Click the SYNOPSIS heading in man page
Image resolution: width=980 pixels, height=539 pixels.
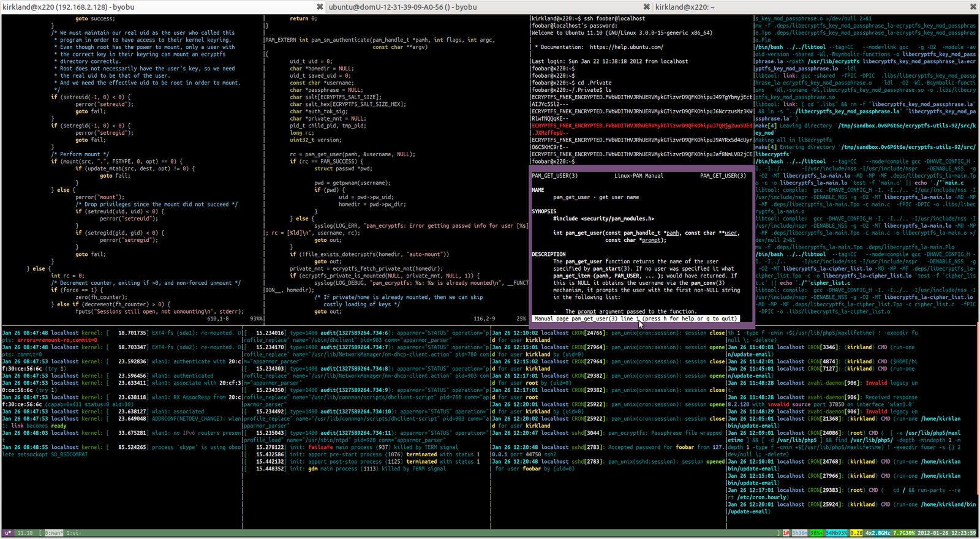coord(544,211)
